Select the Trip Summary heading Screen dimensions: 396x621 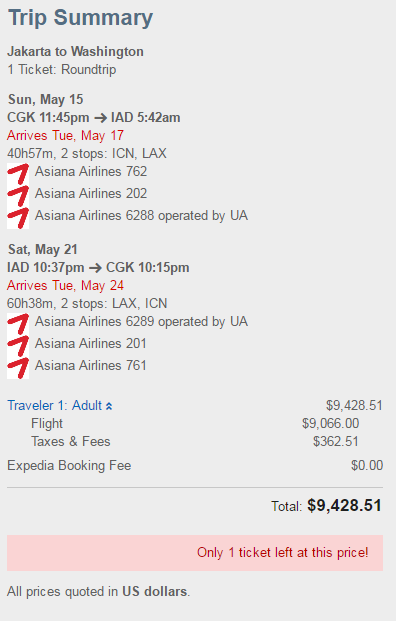[80, 18]
